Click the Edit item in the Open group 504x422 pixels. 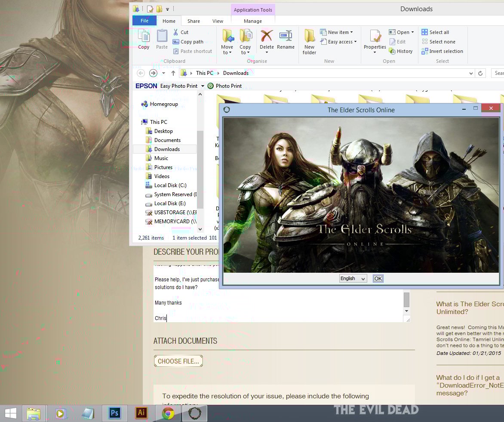pyautogui.click(x=397, y=42)
